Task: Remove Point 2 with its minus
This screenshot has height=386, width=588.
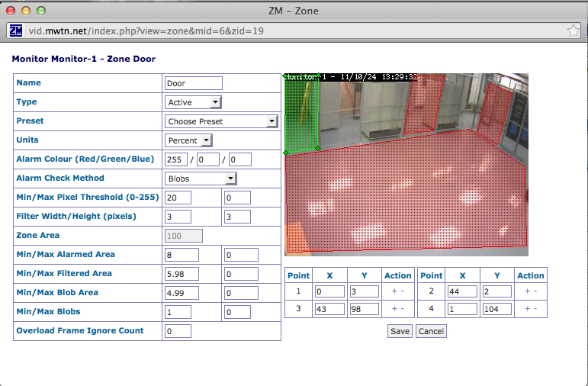Action: click(x=535, y=291)
